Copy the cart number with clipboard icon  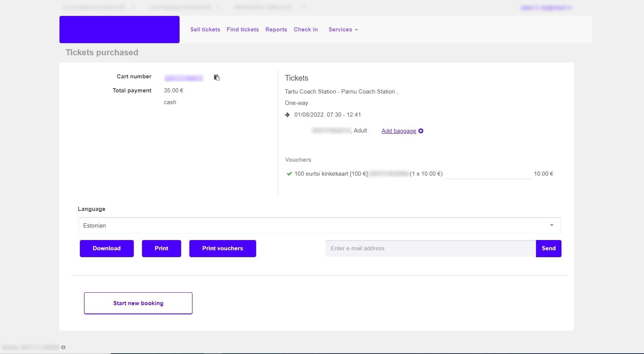tap(217, 78)
